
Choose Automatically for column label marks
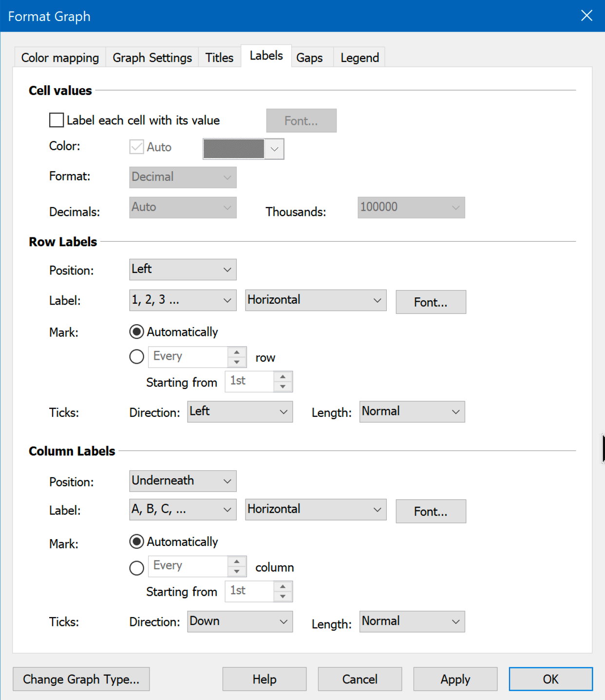tap(136, 542)
